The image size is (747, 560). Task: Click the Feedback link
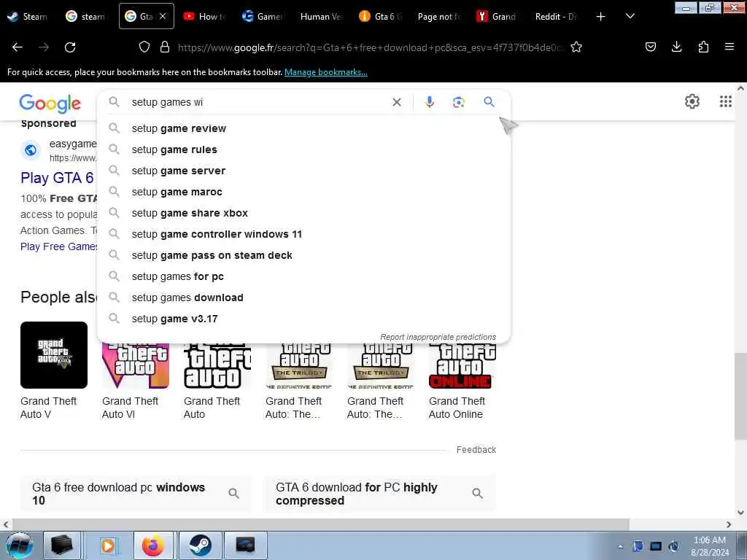coord(476,449)
